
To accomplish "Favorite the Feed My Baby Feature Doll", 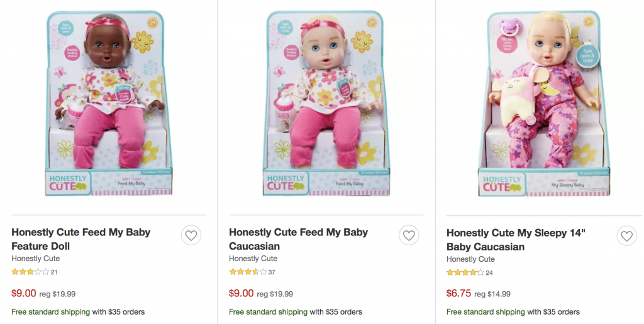I will pyautogui.click(x=192, y=235).
